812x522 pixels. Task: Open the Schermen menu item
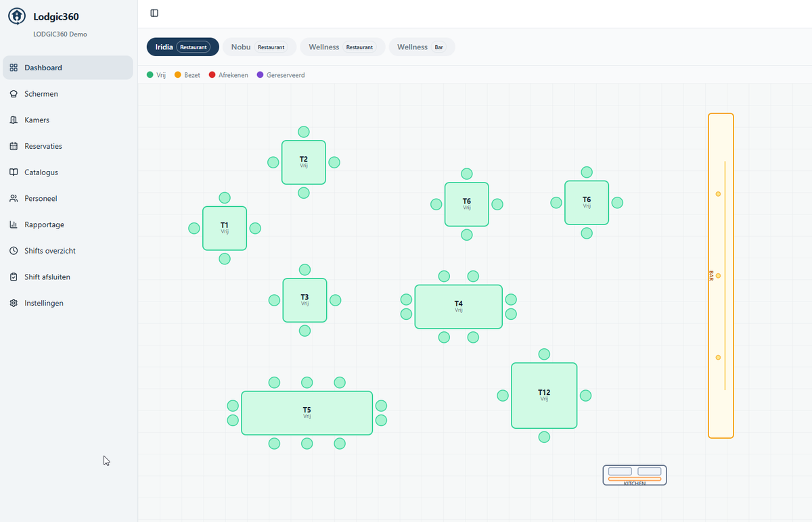coord(68,94)
